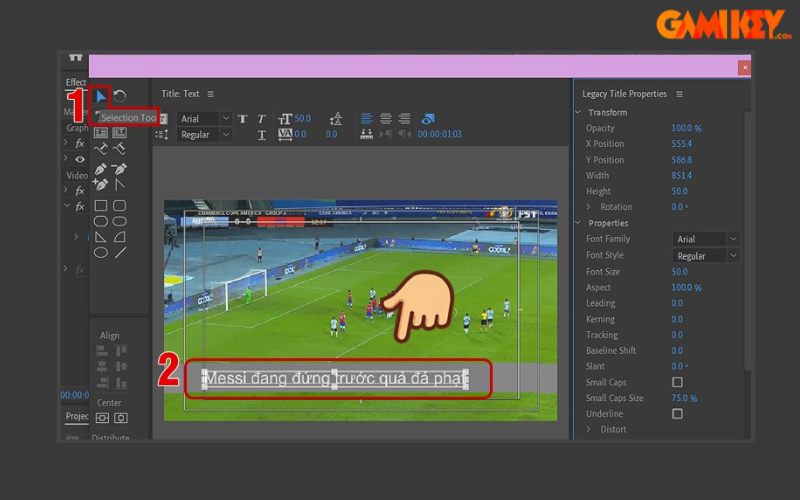Image resolution: width=800 pixels, height=500 pixels.
Task: Pick the Area Type tool
Action: click(101, 133)
